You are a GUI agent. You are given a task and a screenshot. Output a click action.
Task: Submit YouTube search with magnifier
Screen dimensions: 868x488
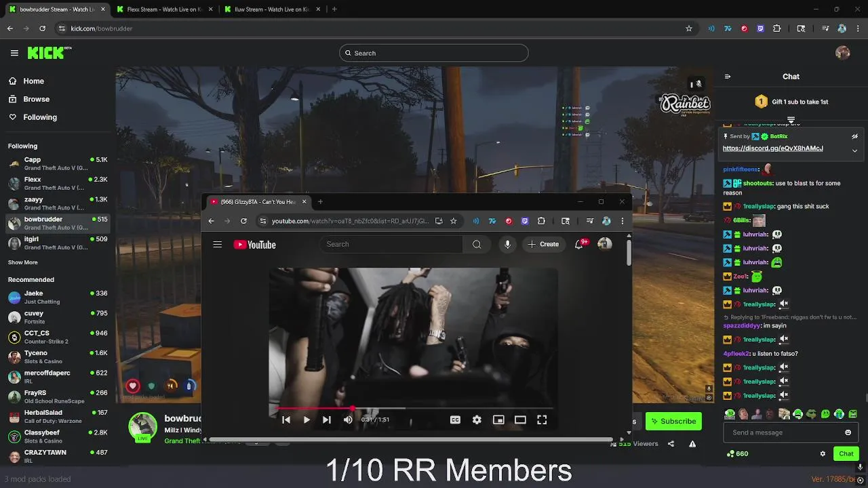click(x=477, y=244)
